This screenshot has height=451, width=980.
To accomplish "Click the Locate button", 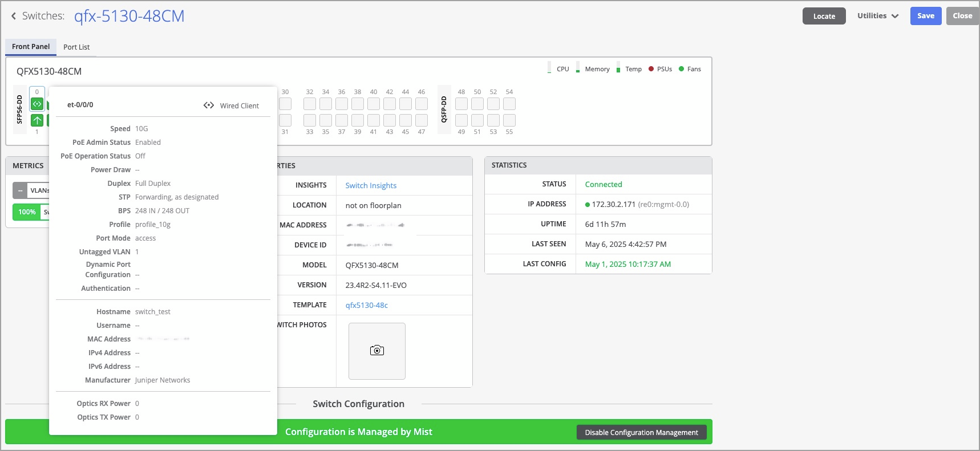I will (x=824, y=16).
